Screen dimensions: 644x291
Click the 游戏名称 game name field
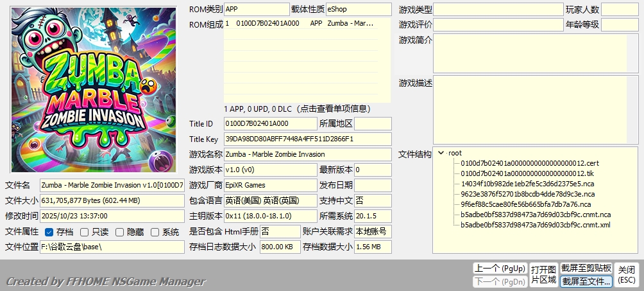pyautogui.click(x=308, y=154)
